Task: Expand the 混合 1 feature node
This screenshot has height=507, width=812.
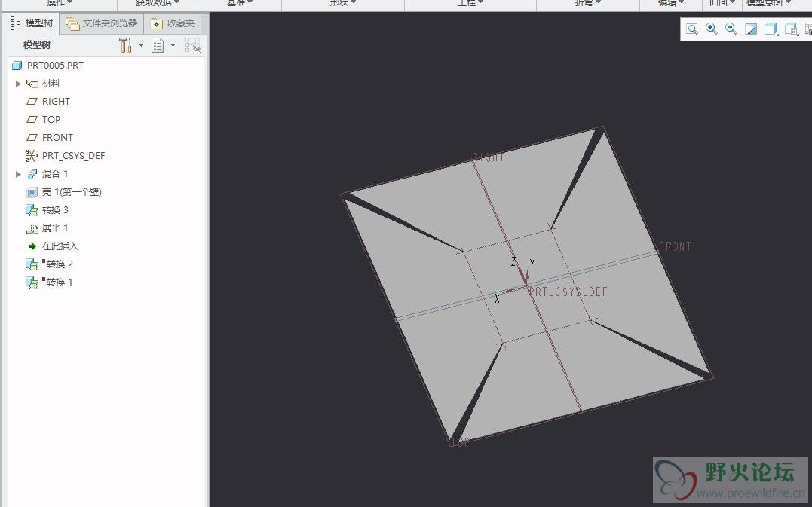Action: tap(18, 174)
